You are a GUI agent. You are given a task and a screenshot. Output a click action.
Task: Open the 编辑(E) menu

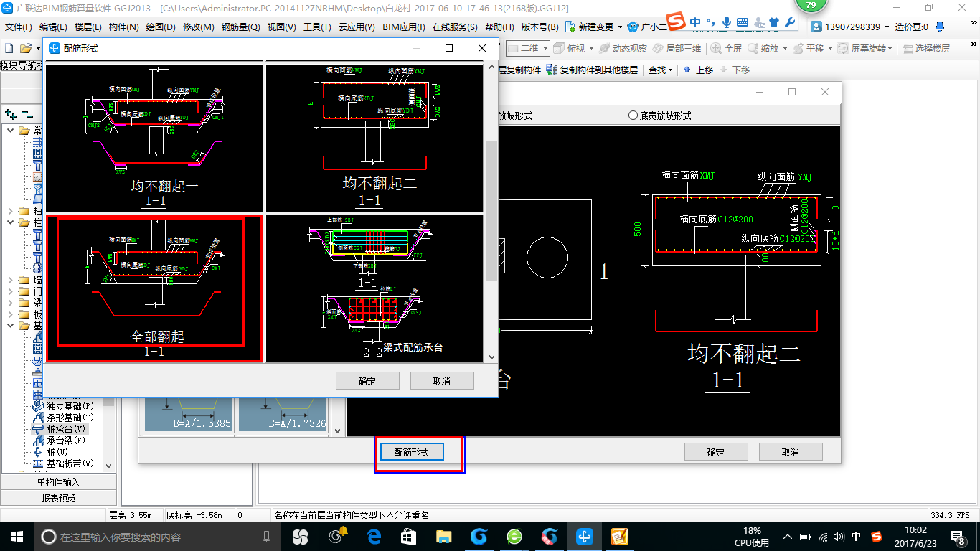click(x=53, y=27)
